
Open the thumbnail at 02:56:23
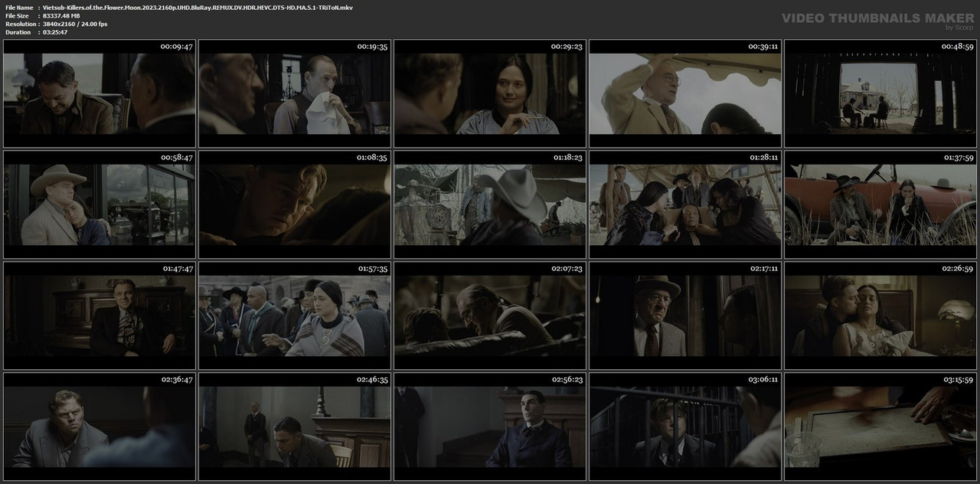(490, 427)
